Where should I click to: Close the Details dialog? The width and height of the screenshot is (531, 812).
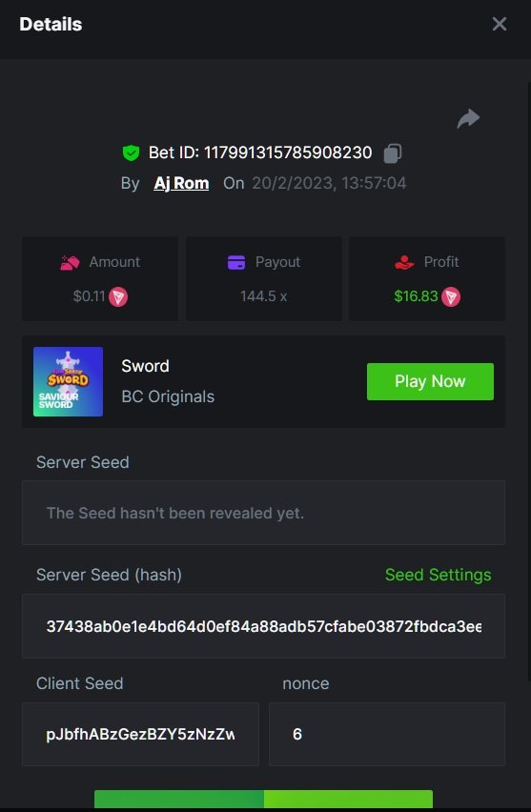pyautogui.click(x=500, y=24)
